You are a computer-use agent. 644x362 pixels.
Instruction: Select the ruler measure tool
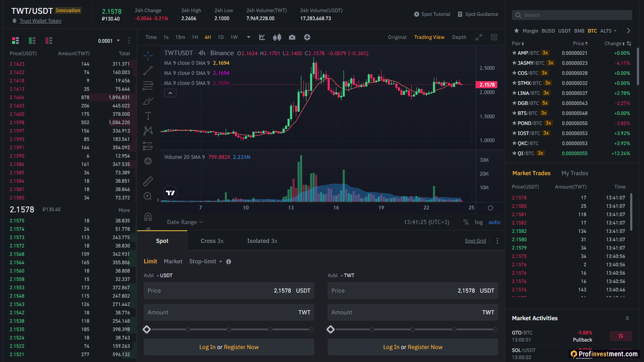148,181
